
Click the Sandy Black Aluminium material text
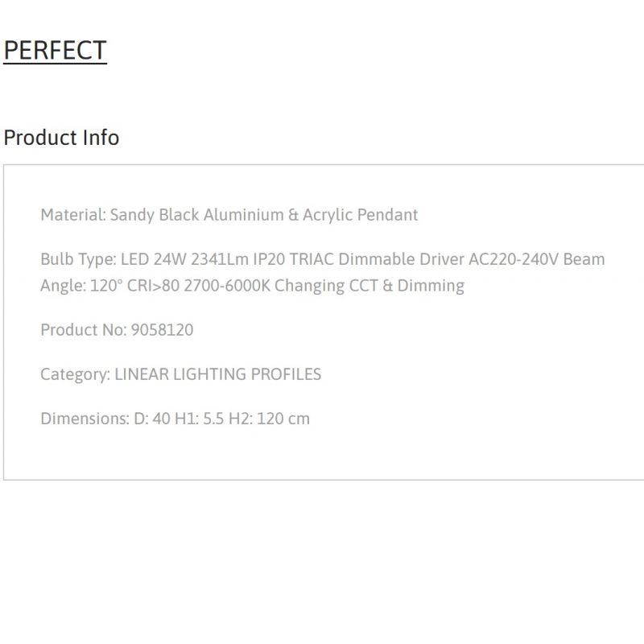(196, 215)
